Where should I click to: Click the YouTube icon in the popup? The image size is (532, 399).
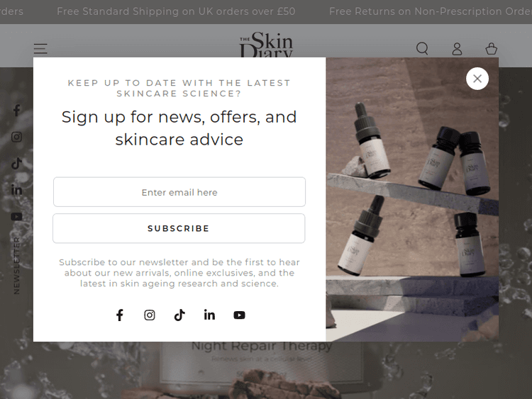(239, 315)
